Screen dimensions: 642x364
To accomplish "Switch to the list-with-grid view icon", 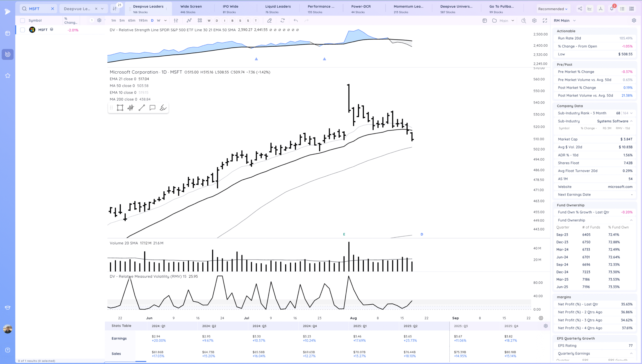I will [x=632, y=9].
